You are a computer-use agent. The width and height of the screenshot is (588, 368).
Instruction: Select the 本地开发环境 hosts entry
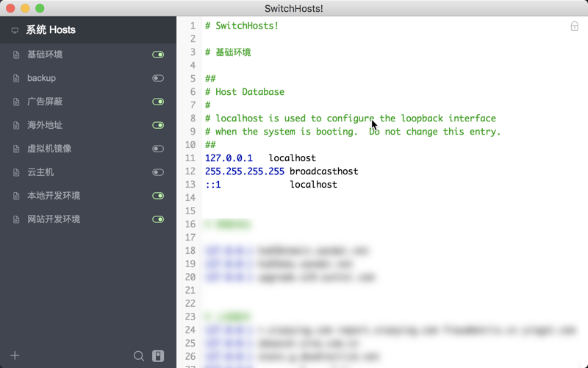tap(88, 196)
